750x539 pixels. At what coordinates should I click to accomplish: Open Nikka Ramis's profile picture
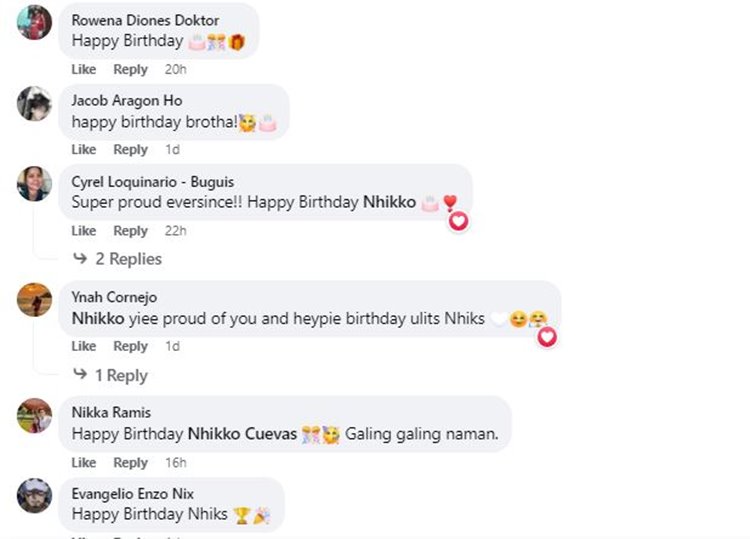tap(34, 415)
